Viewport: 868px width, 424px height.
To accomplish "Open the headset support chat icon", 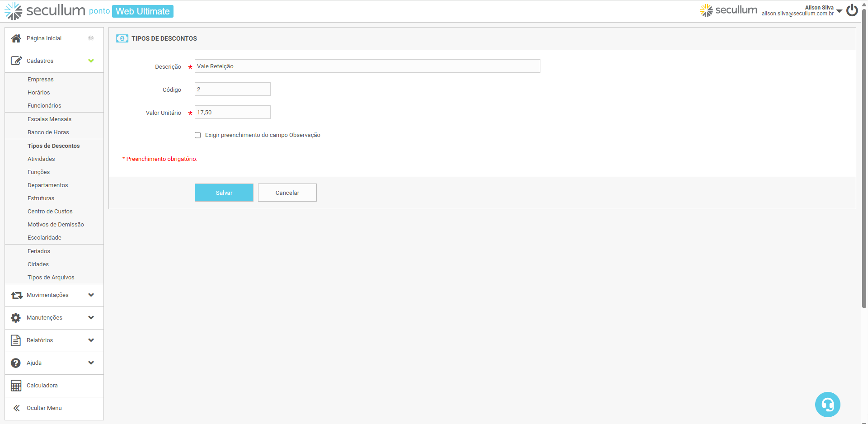I will point(827,405).
